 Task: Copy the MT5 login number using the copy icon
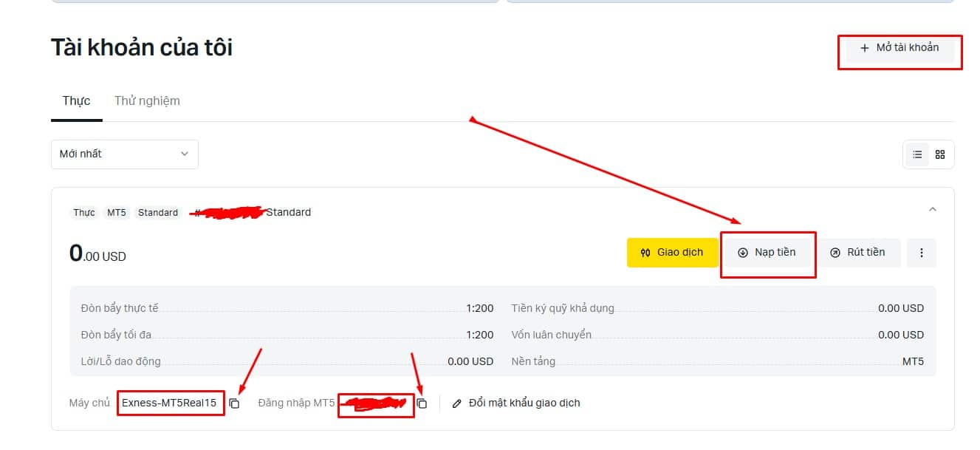pos(422,403)
